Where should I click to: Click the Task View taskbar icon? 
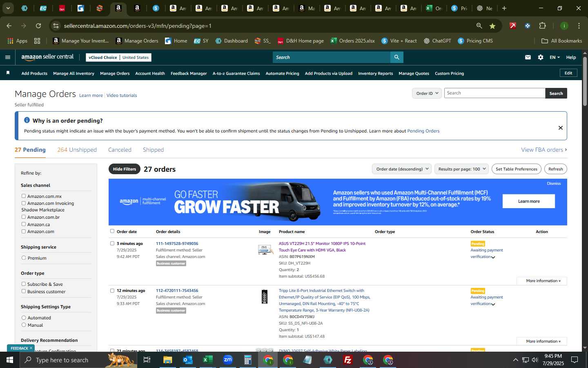[147, 360]
